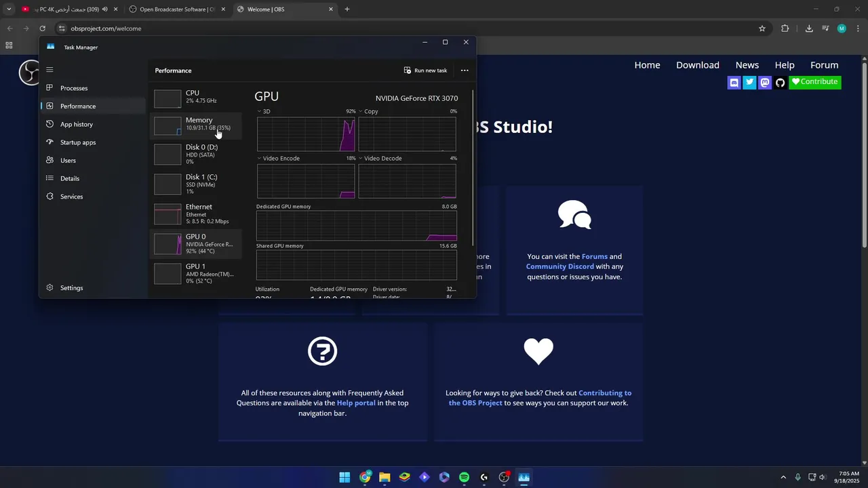Open File Explorer from the taskbar

coord(384,477)
